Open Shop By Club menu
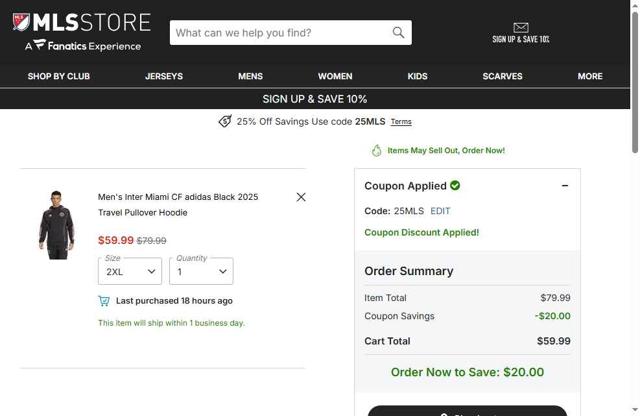Screen dimensions: 640x416 (59, 76)
